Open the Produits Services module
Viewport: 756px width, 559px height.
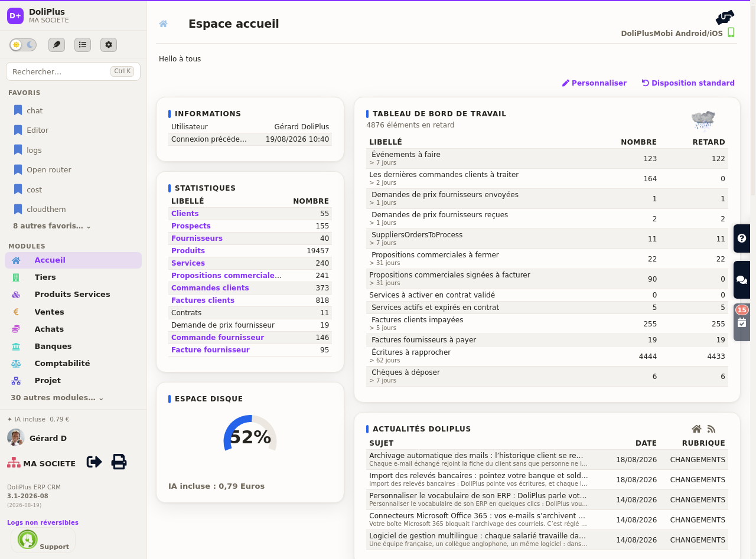click(x=73, y=295)
